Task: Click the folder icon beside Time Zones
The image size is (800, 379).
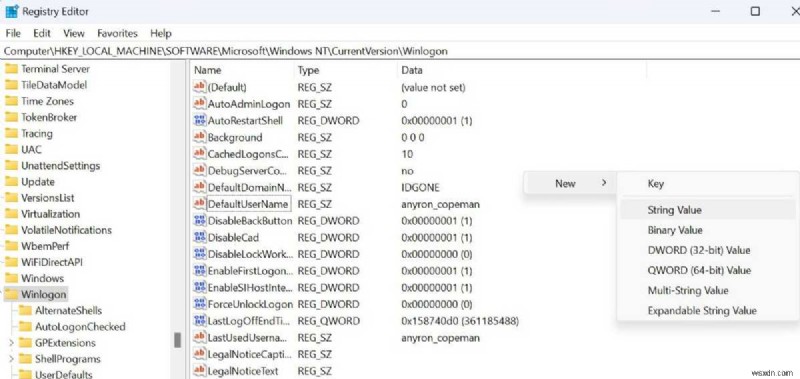Action: [x=11, y=101]
